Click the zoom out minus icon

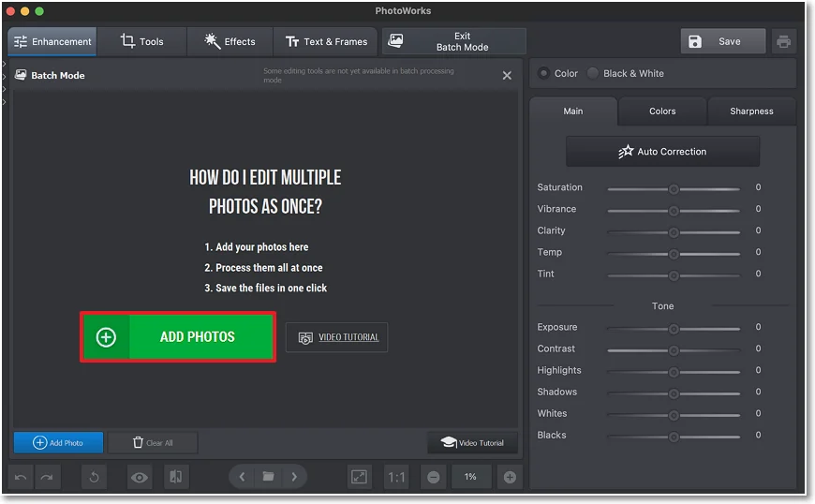[434, 477]
